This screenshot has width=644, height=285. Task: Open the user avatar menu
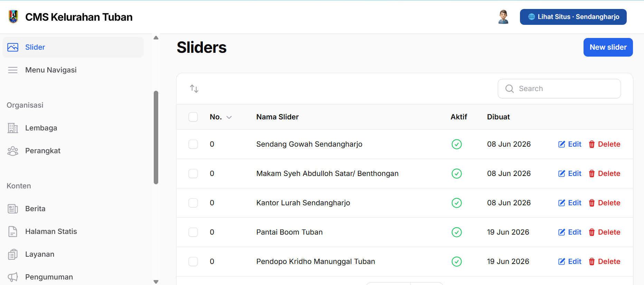coord(503,17)
